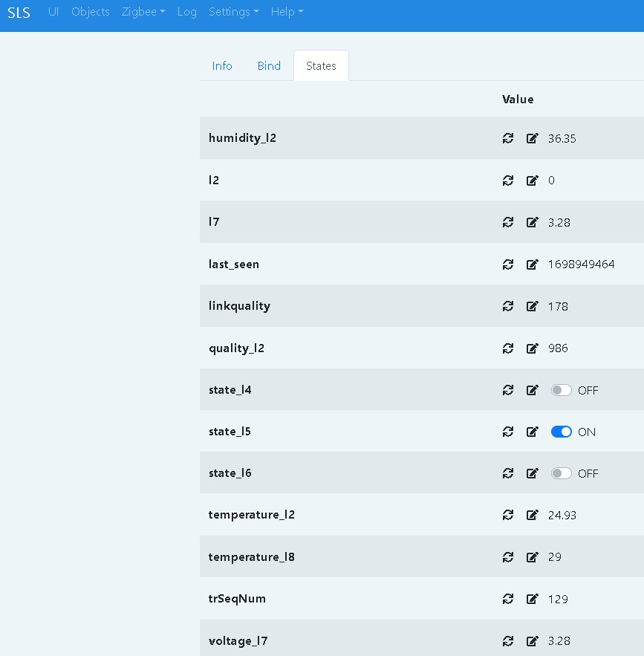Screen dimensions: 644x656
Task: Refresh the linkquality value
Action: (507, 306)
